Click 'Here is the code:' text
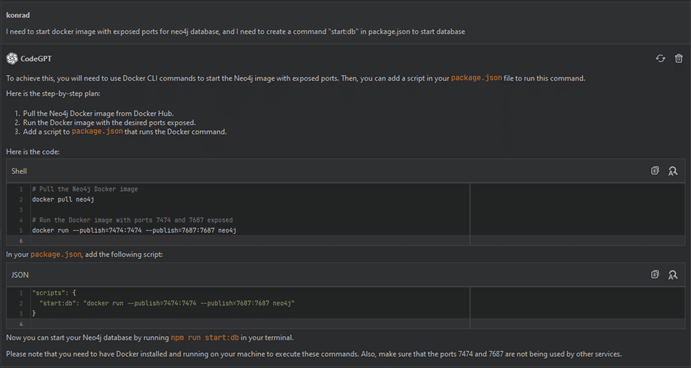 (33, 152)
